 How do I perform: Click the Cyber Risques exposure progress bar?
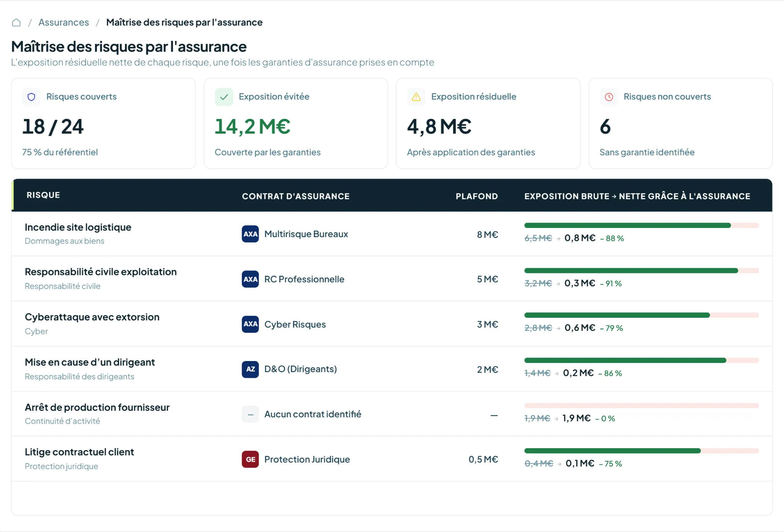642,315
